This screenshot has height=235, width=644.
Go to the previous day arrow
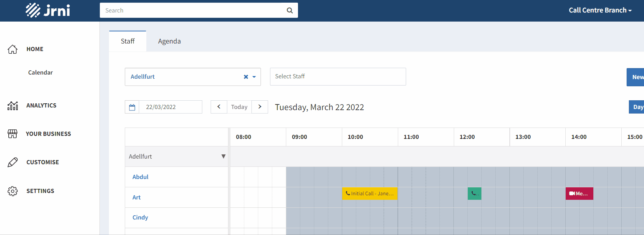point(219,107)
